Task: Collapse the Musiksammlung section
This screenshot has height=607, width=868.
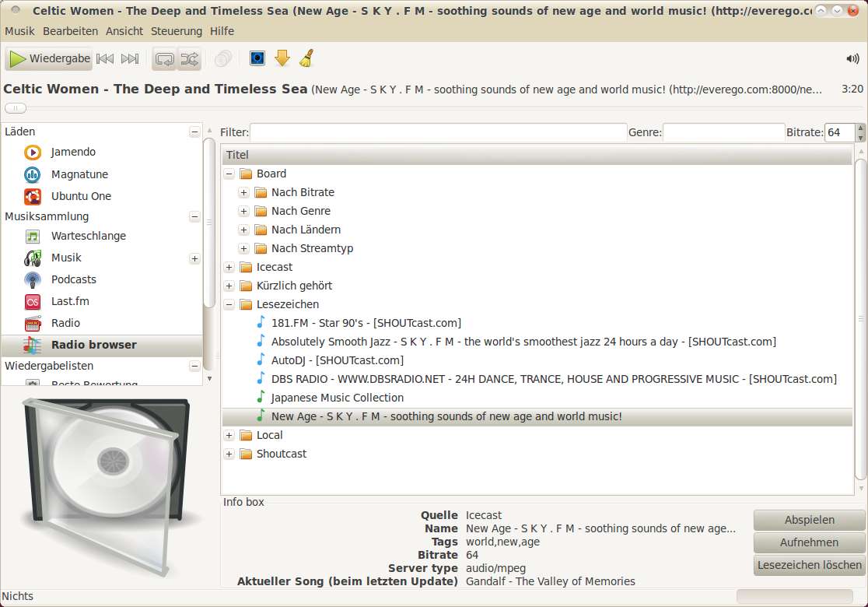Action: tap(194, 216)
